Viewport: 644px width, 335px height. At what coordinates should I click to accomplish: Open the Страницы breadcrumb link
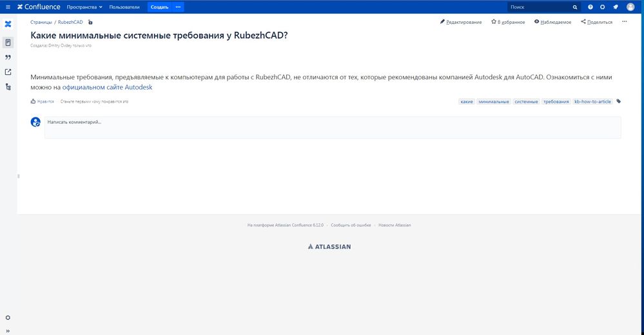41,22
